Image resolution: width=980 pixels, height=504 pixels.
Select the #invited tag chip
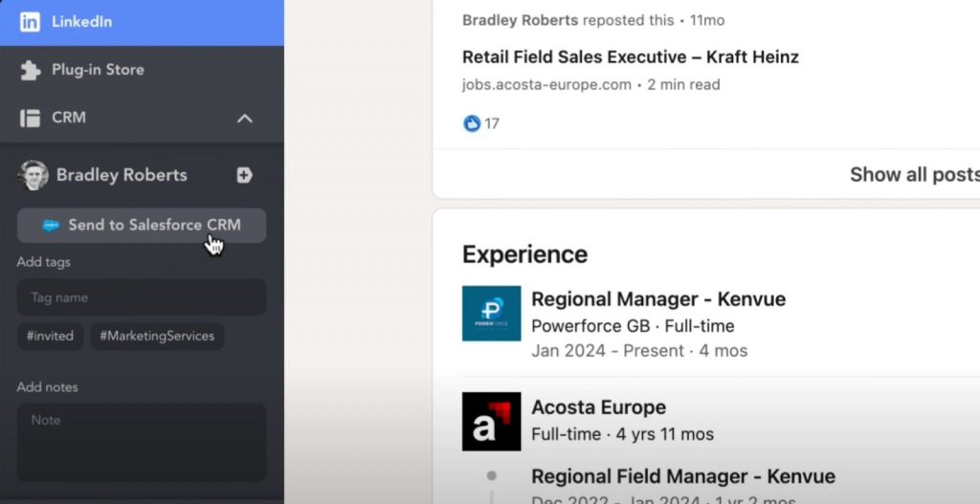50,337
